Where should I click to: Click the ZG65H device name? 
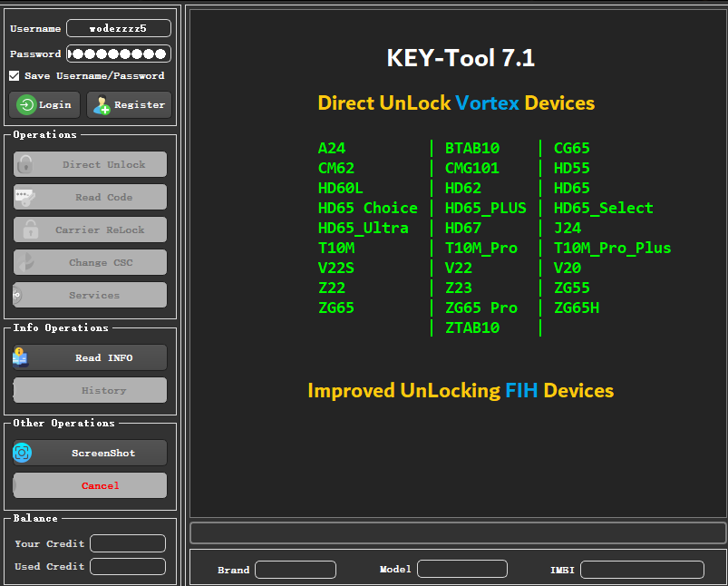[x=577, y=308]
